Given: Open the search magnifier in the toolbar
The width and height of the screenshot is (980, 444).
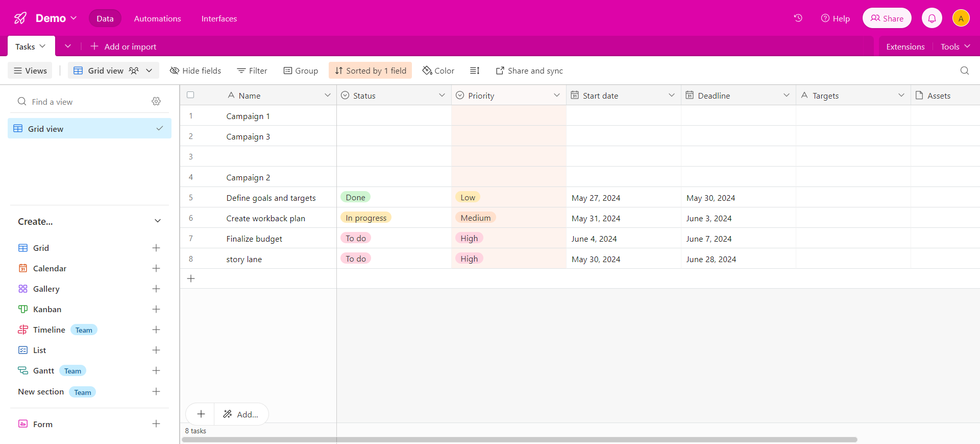Looking at the screenshot, I should pyautogui.click(x=965, y=71).
